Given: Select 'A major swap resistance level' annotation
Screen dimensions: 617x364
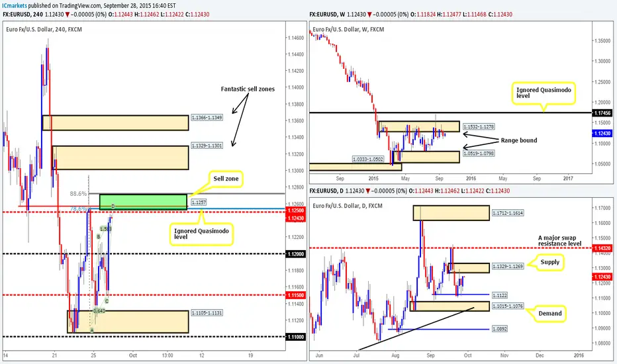Looking at the screenshot, I should pos(559,240).
